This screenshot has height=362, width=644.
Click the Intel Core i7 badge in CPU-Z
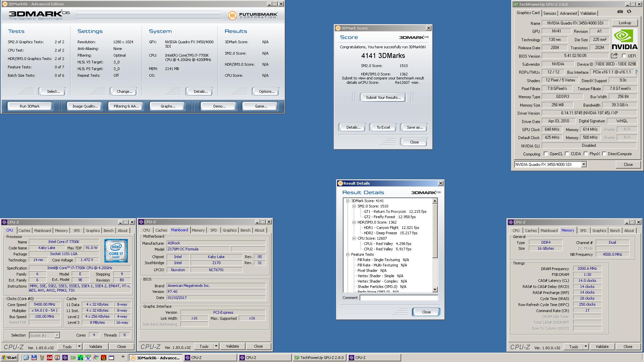pos(116,250)
